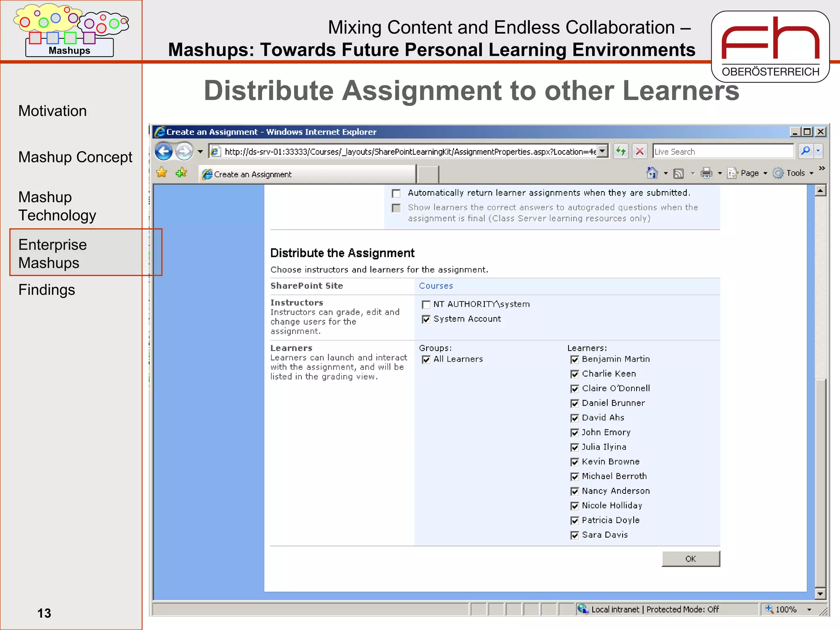
Task: Click the OK button to save assignment
Action: (x=691, y=559)
